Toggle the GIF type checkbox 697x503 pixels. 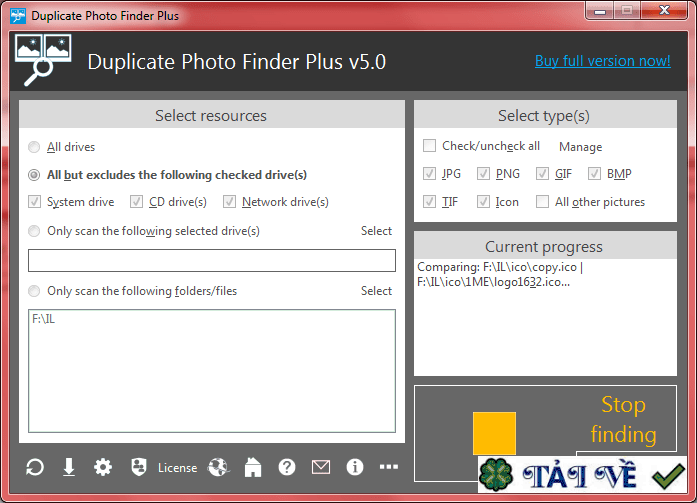pyautogui.click(x=542, y=174)
